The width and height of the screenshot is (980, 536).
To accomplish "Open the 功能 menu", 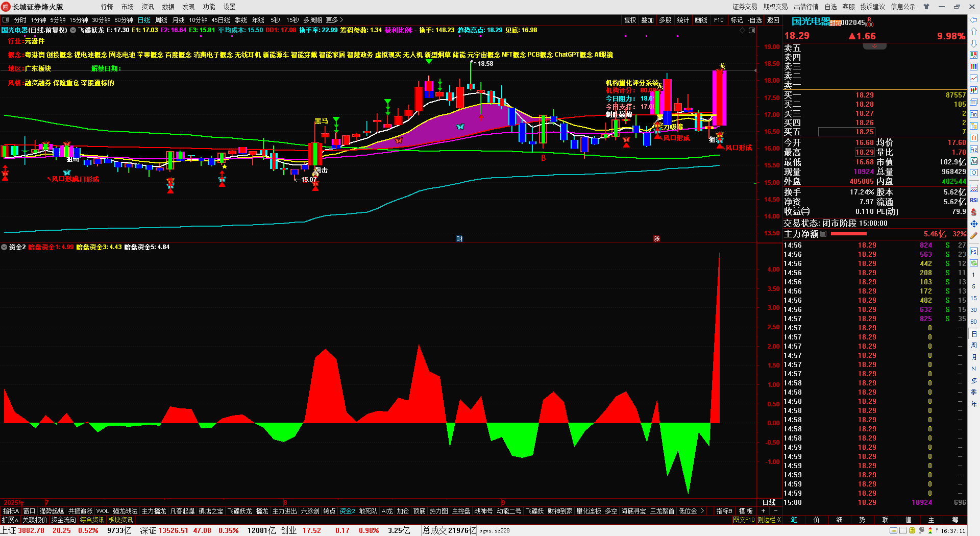I will [x=209, y=7].
